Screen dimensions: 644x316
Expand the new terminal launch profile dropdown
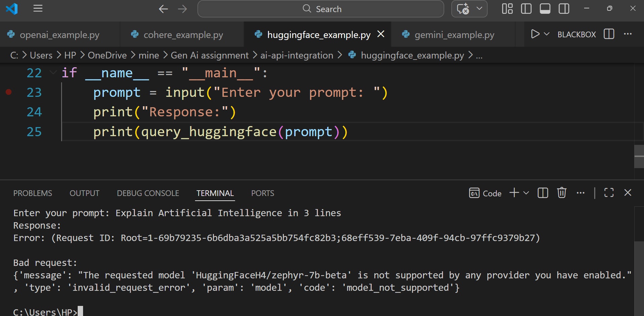point(526,193)
